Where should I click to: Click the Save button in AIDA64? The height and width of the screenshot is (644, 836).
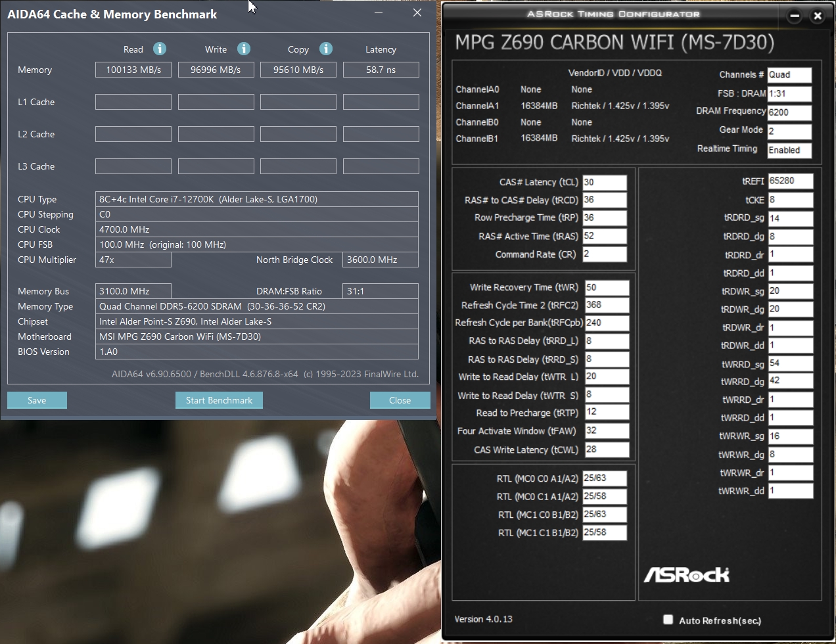pos(37,400)
